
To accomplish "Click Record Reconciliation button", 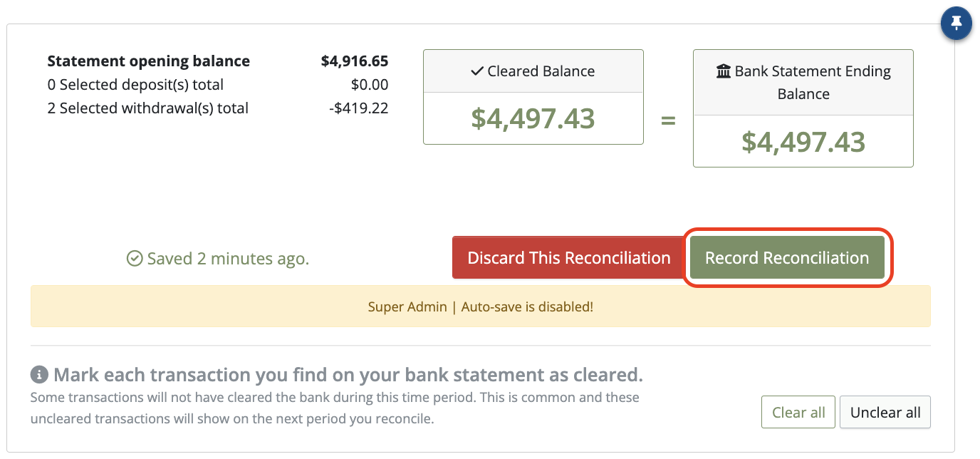I will point(787,258).
